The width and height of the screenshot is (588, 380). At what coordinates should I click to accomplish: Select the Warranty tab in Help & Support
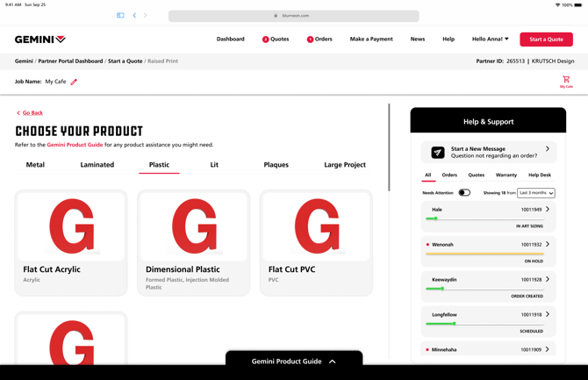coord(506,176)
